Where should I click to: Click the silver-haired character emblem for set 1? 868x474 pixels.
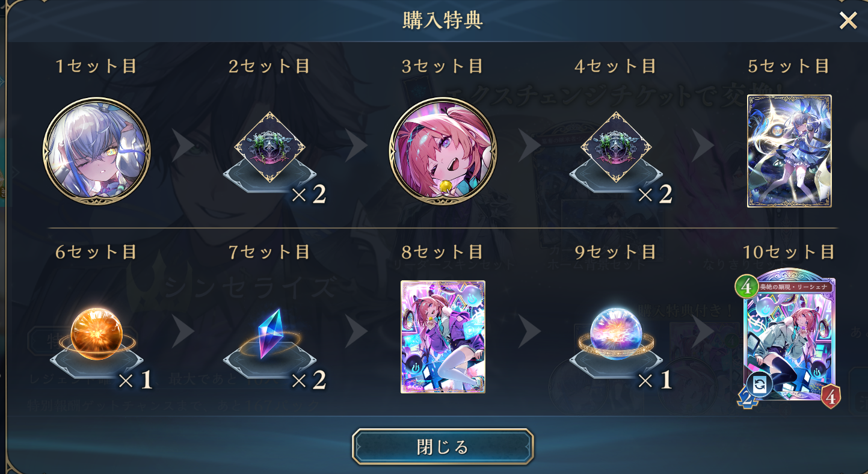[97, 151]
